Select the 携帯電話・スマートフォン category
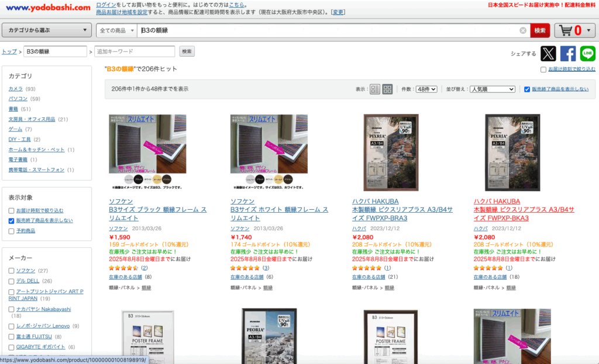The height and width of the screenshot is (364, 599). [x=36, y=170]
